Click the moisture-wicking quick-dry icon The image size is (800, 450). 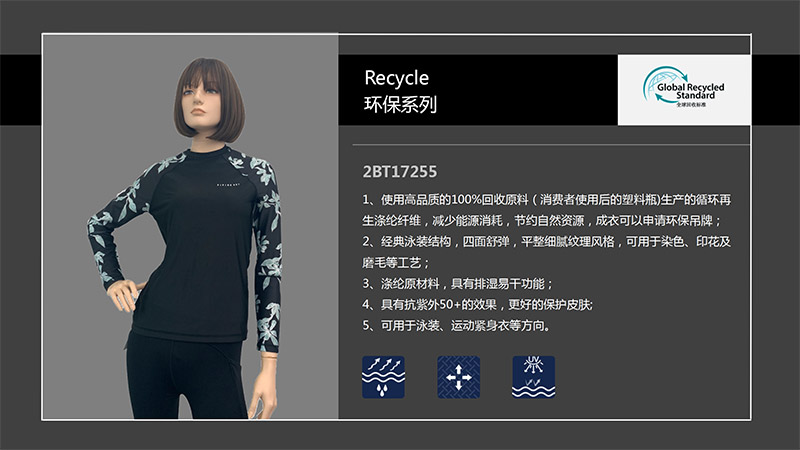[383, 377]
